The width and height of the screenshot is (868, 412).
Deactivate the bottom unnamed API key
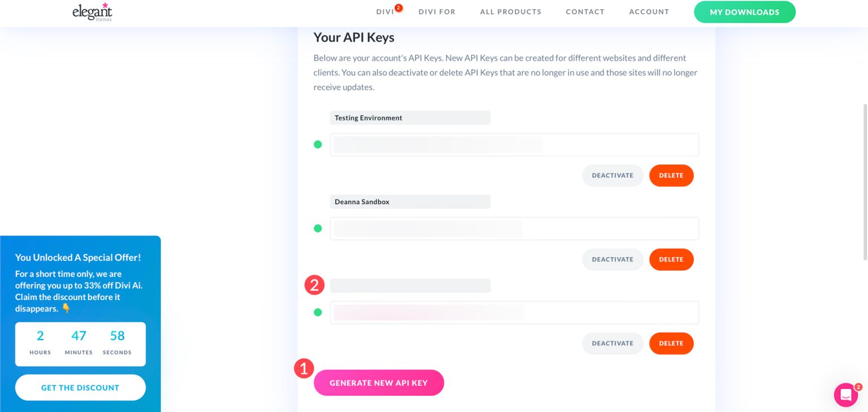[613, 343]
